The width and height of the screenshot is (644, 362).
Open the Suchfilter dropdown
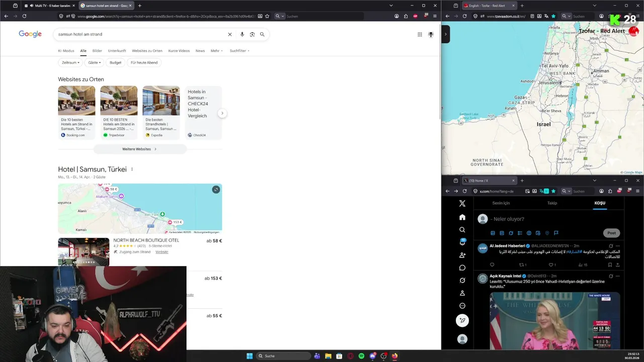pyautogui.click(x=239, y=51)
